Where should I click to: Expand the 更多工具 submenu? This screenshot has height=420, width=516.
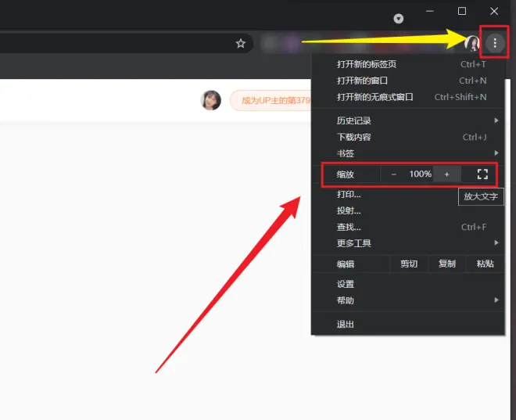tap(408, 243)
